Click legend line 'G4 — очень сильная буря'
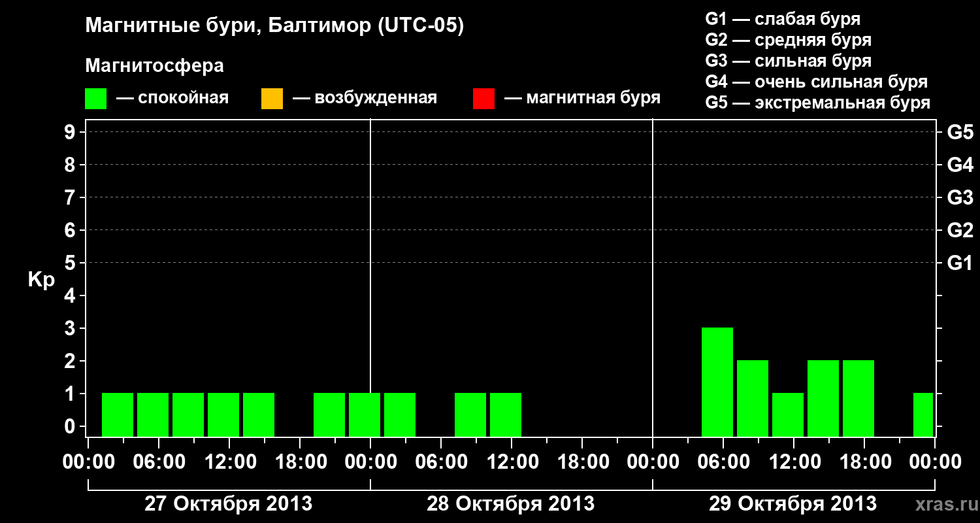The image size is (980, 523). [x=817, y=81]
